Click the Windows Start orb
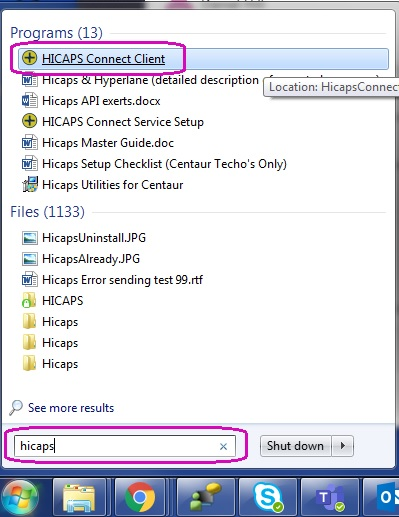This screenshot has width=399, height=517. [x=19, y=497]
